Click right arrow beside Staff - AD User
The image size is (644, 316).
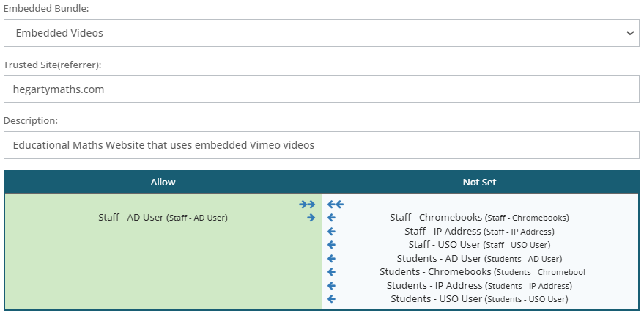pos(311,218)
